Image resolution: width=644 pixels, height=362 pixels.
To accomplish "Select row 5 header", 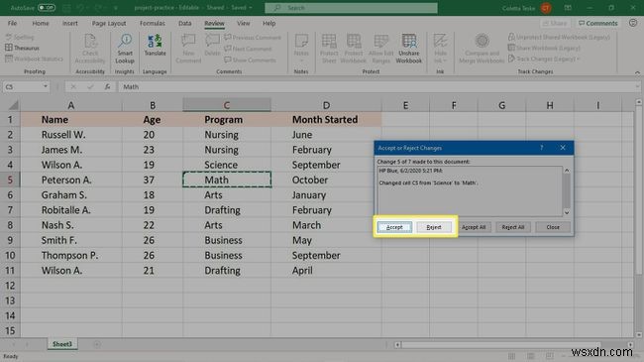I will click(10, 180).
